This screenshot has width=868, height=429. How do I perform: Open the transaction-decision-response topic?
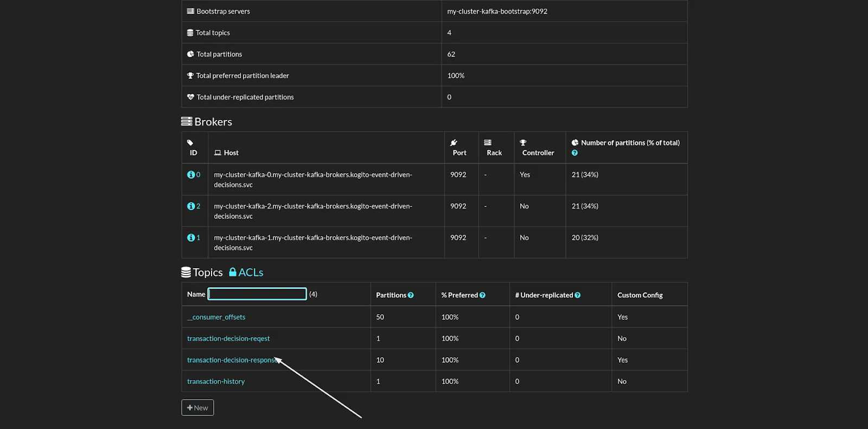pos(232,360)
